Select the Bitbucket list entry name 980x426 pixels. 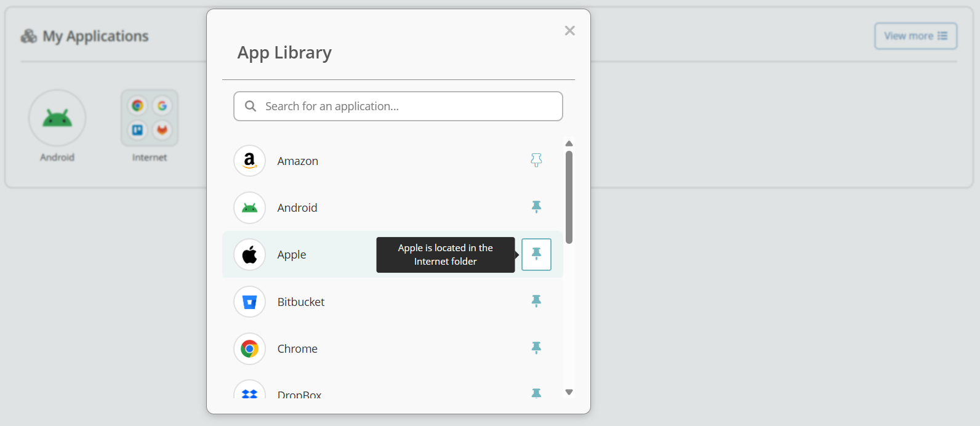(300, 302)
